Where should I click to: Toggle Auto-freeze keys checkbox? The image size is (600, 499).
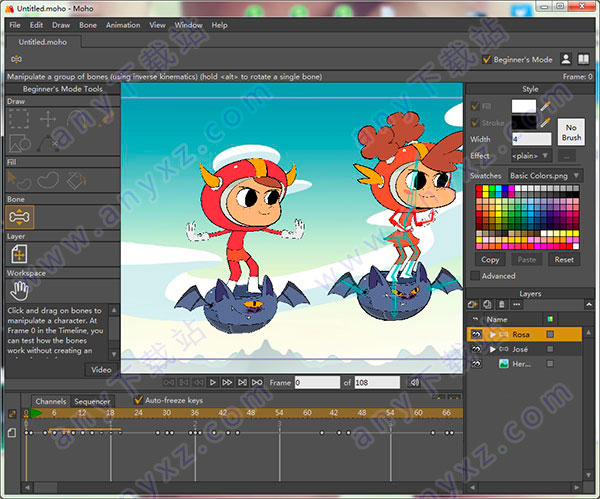[x=139, y=400]
